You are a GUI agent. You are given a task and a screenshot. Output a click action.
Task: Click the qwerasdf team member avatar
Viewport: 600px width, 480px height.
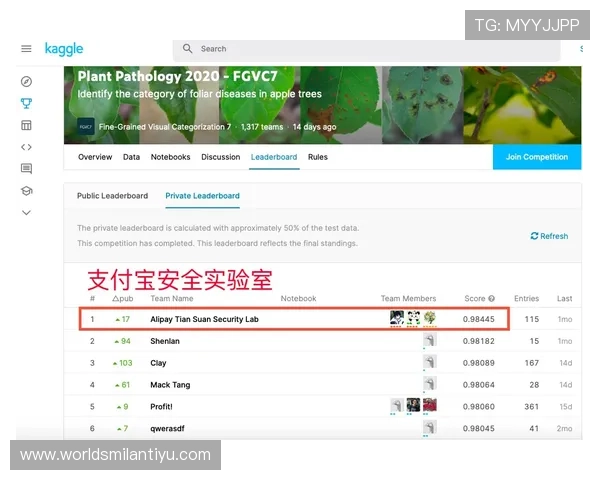coord(430,427)
